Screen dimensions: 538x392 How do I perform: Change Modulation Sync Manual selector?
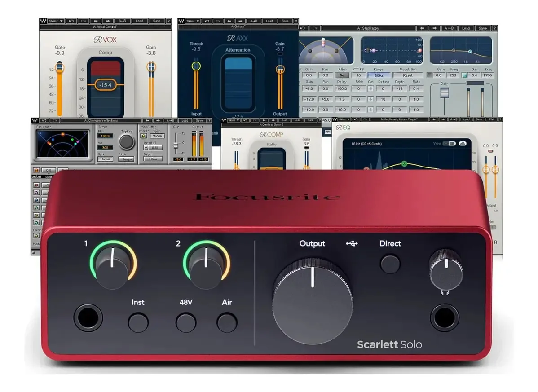[x=157, y=136]
